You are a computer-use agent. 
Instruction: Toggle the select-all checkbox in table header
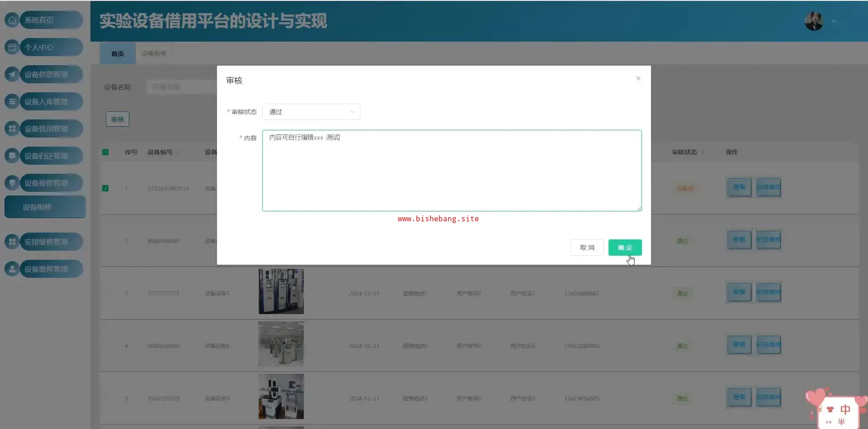105,152
